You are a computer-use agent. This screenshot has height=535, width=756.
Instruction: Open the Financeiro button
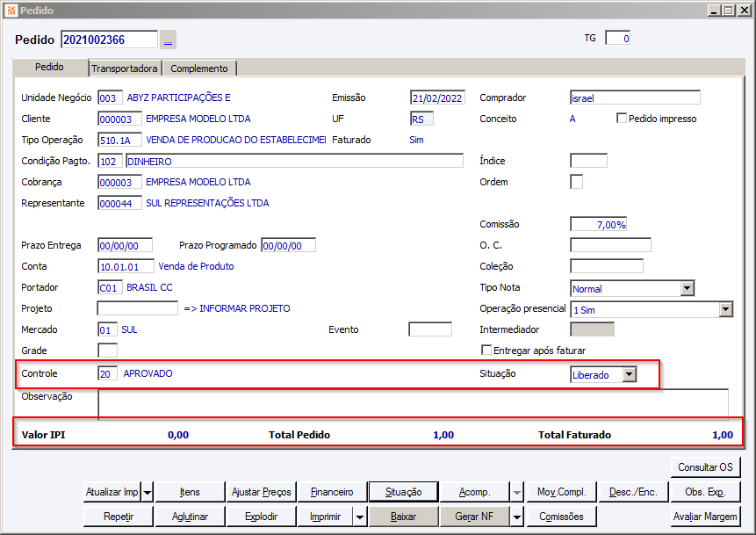coord(332,492)
